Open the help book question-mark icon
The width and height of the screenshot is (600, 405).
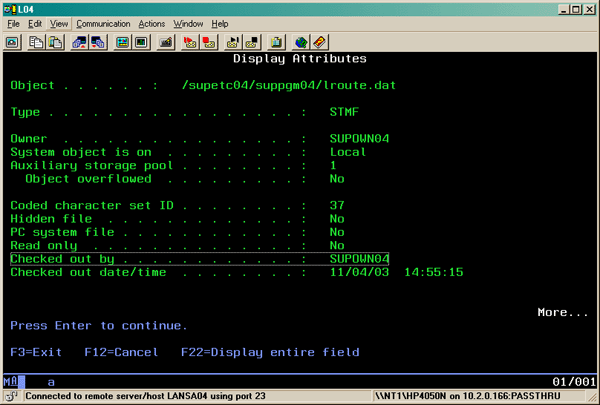319,42
